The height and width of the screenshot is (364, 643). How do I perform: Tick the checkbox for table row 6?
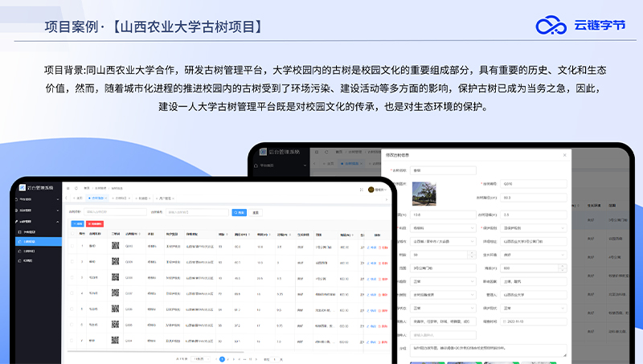tap(72, 325)
